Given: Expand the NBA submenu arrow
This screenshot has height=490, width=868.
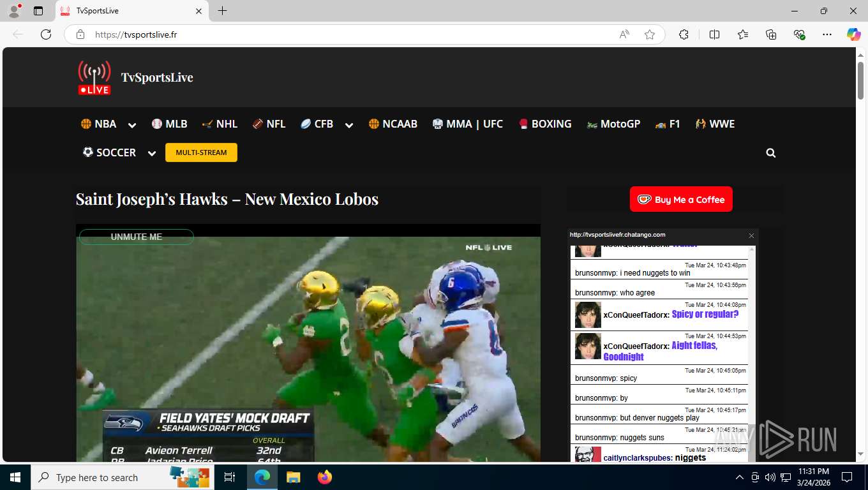Looking at the screenshot, I should 132,125.
